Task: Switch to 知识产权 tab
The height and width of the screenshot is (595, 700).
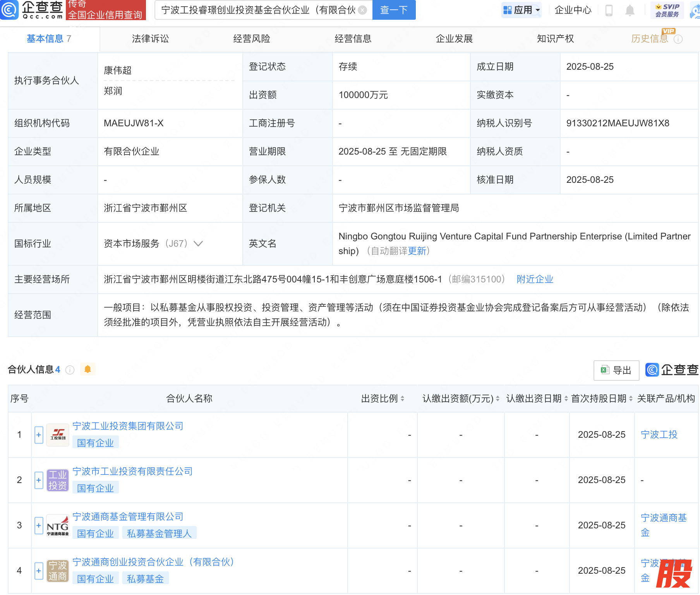Action: click(x=555, y=39)
